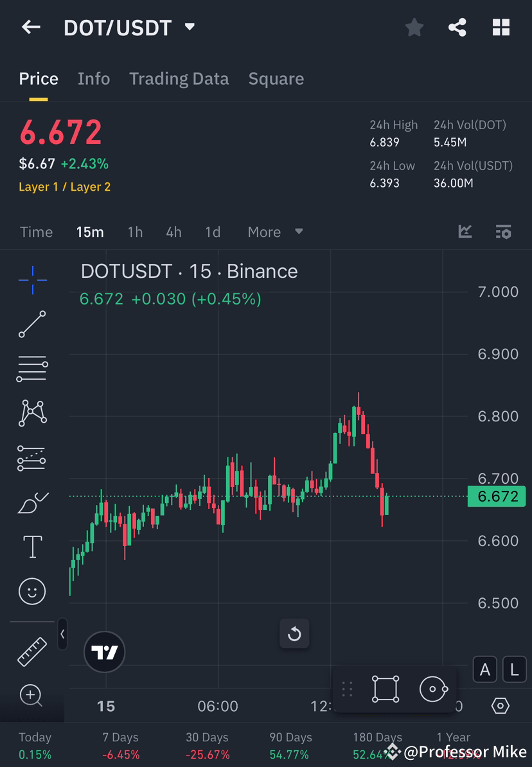
Task: Select the XABCD pattern tool
Action: (32, 413)
